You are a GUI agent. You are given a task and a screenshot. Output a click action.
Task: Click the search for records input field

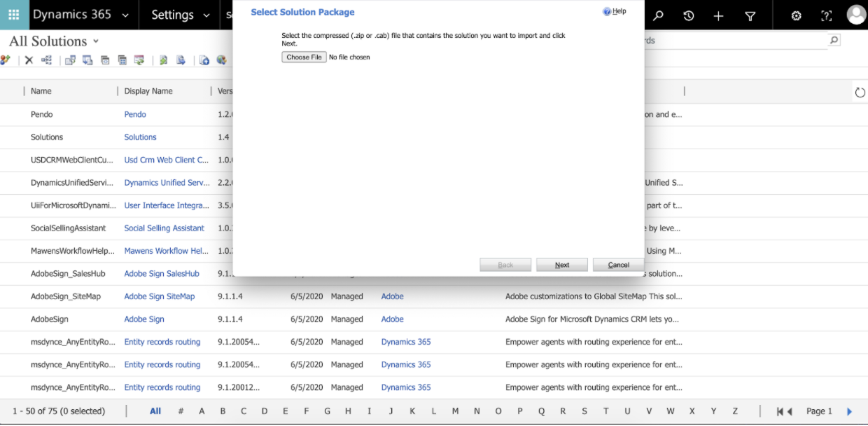[735, 41]
